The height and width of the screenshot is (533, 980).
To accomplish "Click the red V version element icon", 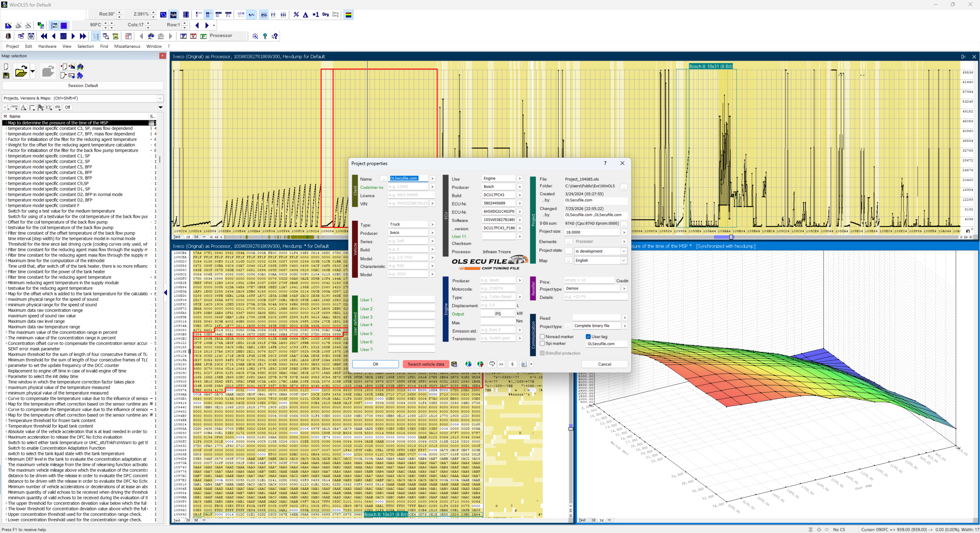I will (193, 36).
